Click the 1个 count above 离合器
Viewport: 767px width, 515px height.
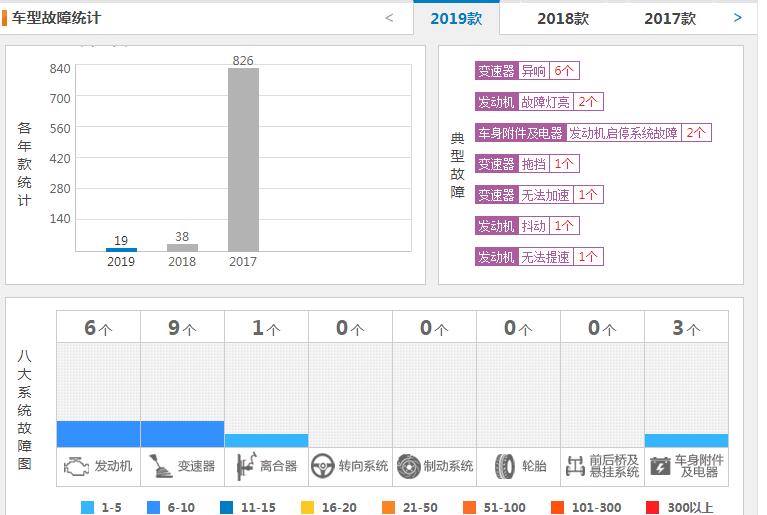[x=267, y=328]
